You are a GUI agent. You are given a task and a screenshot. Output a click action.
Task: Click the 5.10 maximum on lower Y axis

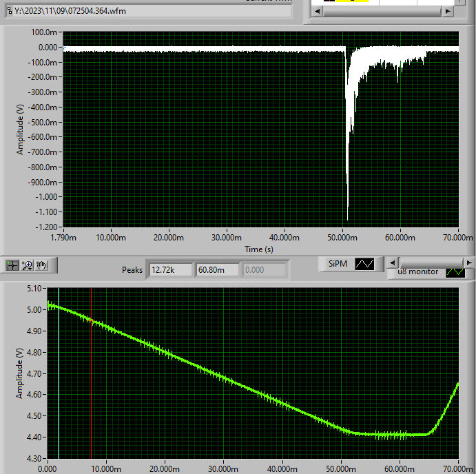click(34, 289)
